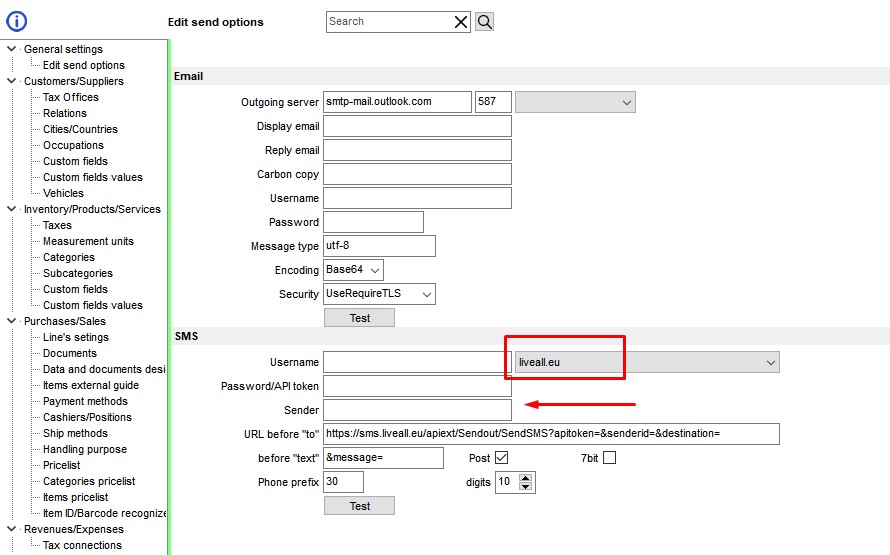
Task: Enable the 7bit checkbox
Action: [610, 457]
